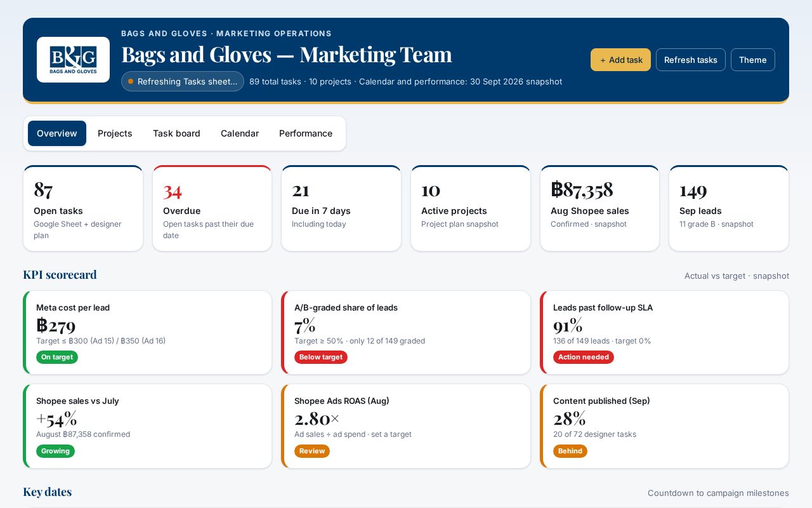Select the Due in 7 days card
This screenshot has height=508, width=812.
point(341,208)
